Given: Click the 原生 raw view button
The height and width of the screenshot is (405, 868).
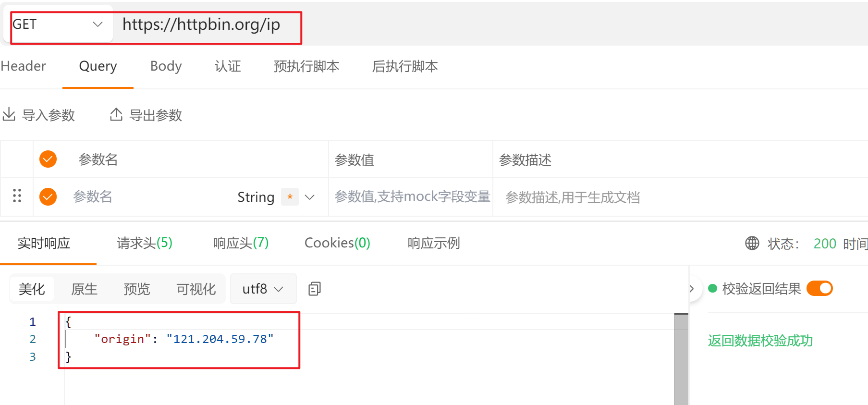Looking at the screenshot, I should point(84,289).
